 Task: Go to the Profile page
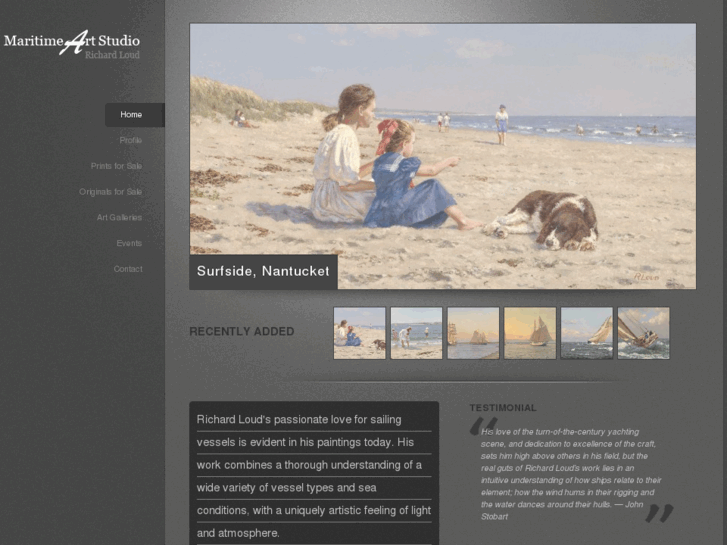pyautogui.click(x=130, y=140)
